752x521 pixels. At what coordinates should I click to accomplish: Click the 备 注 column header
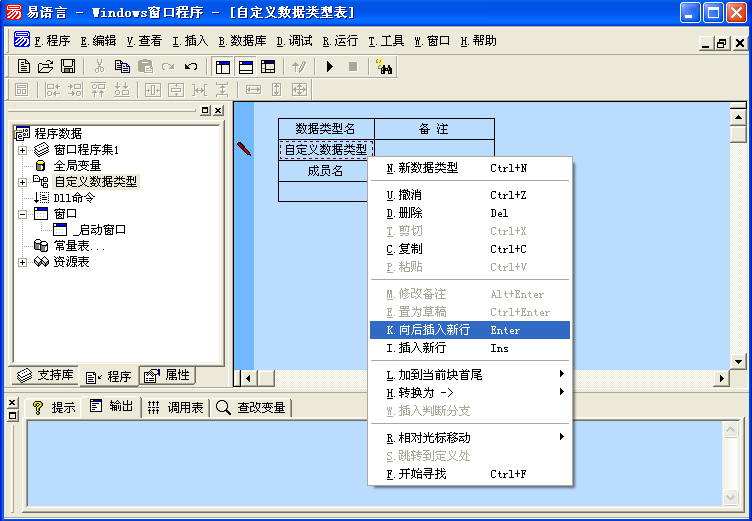434,129
